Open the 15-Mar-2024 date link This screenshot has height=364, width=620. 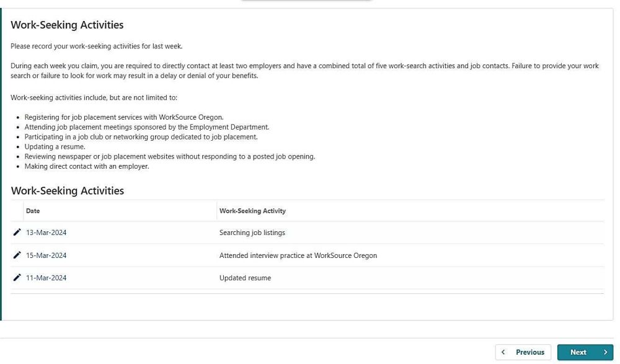coord(46,255)
